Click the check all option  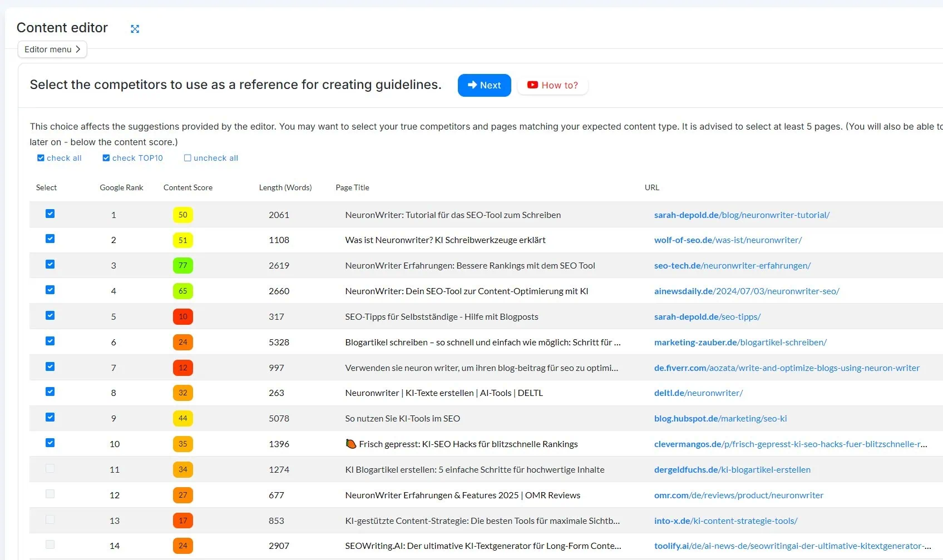59,158
